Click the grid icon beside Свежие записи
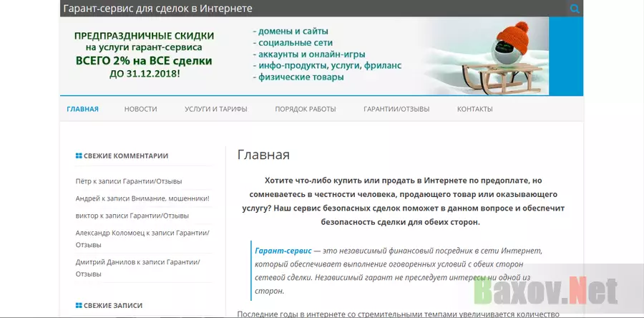Image resolution: width=644 pixels, height=318 pixels. pyautogui.click(x=79, y=305)
